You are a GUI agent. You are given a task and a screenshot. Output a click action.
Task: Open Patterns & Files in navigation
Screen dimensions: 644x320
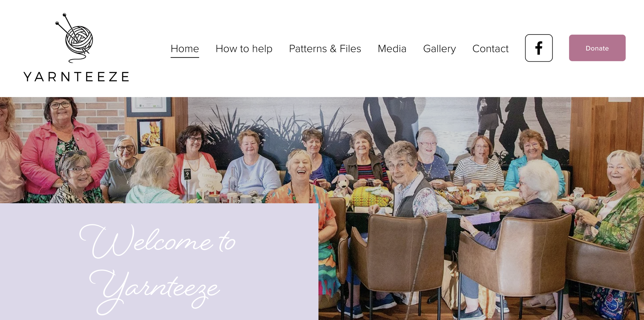point(325,49)
